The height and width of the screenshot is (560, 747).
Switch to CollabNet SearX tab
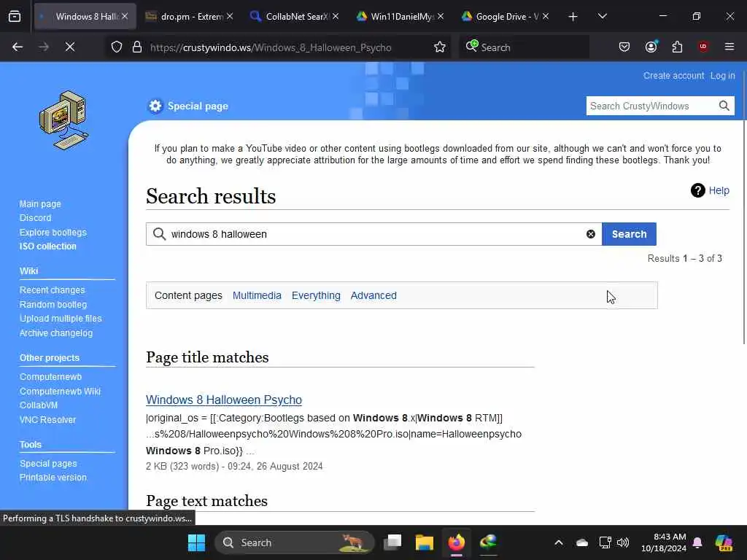[296, 16]
